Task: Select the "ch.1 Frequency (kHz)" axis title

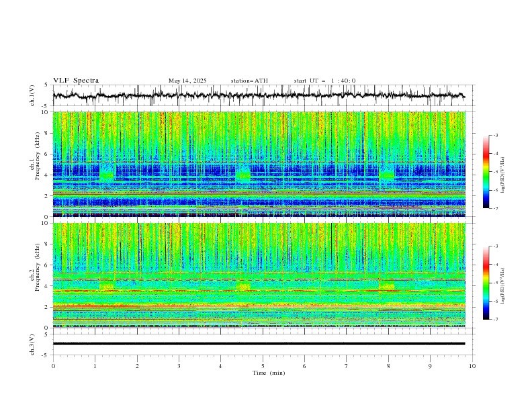Action: pos(35,155)
